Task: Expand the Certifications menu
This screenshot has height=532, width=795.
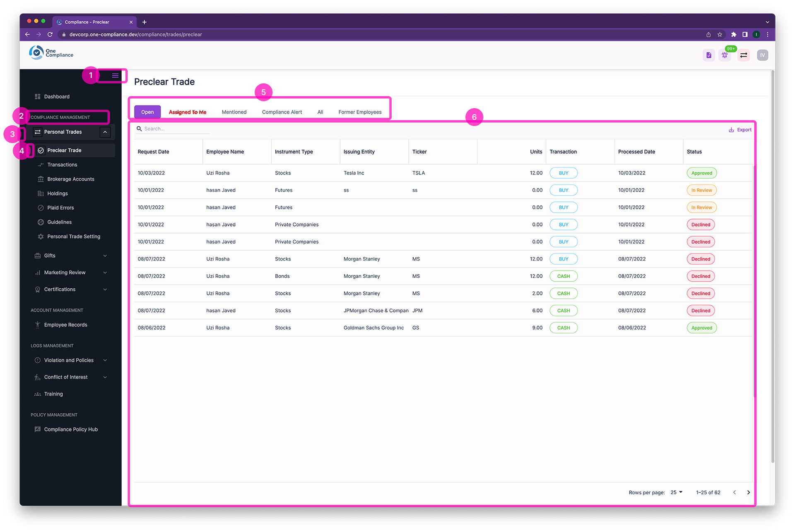Action: click(105, 290)
